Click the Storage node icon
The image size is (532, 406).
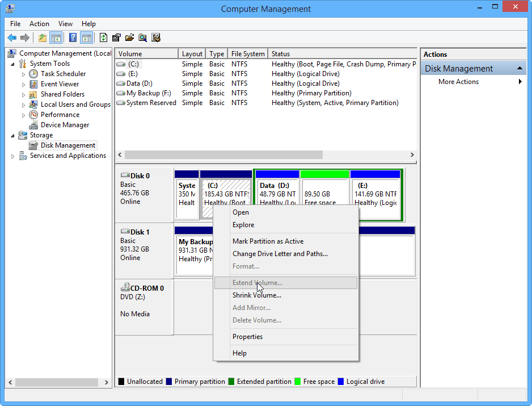pos(23,135)
